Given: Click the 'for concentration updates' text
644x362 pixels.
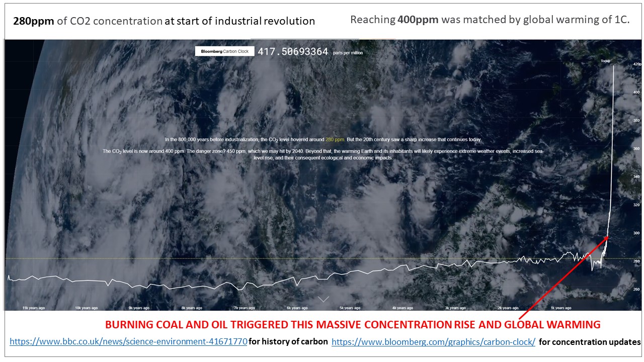Looking at the screenshot, I should coord(590,342).
